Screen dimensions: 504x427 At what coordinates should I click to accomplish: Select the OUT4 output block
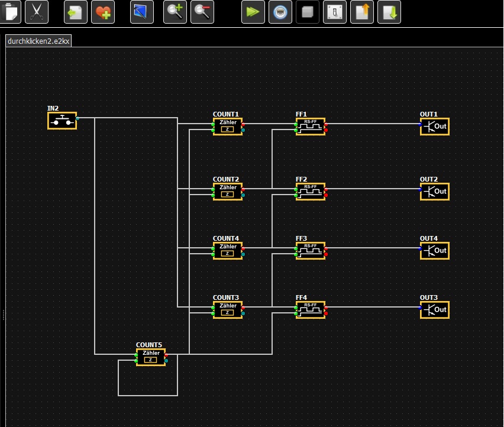(435, 251)
